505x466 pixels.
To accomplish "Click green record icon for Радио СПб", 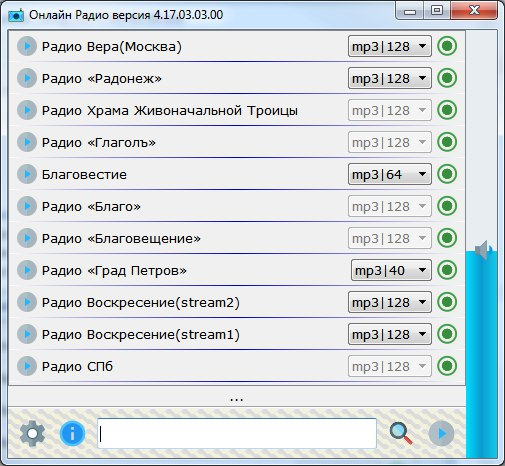I will [x=447, y=366].
